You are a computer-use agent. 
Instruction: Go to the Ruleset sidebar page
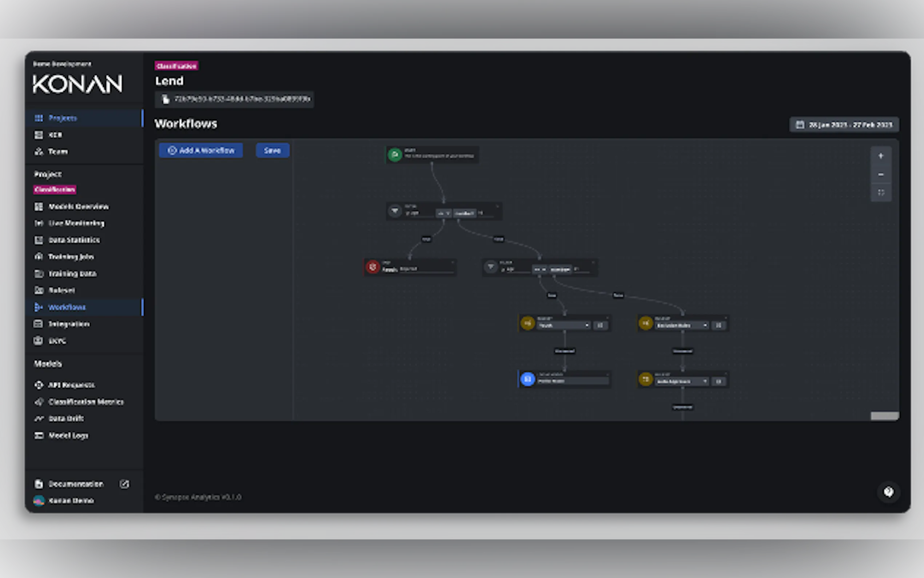click(61, 290)
